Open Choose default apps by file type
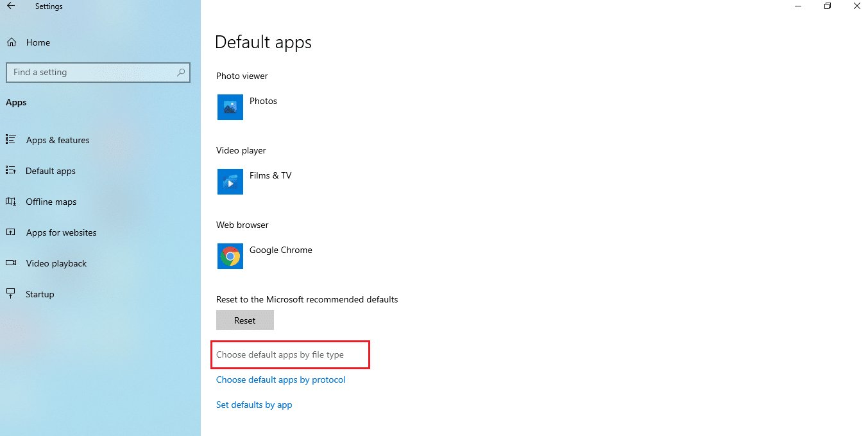 coord(280,354)
